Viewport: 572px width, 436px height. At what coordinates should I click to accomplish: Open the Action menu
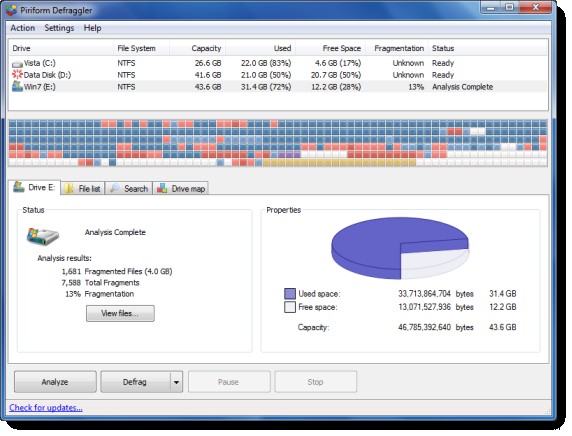[23, 28]
